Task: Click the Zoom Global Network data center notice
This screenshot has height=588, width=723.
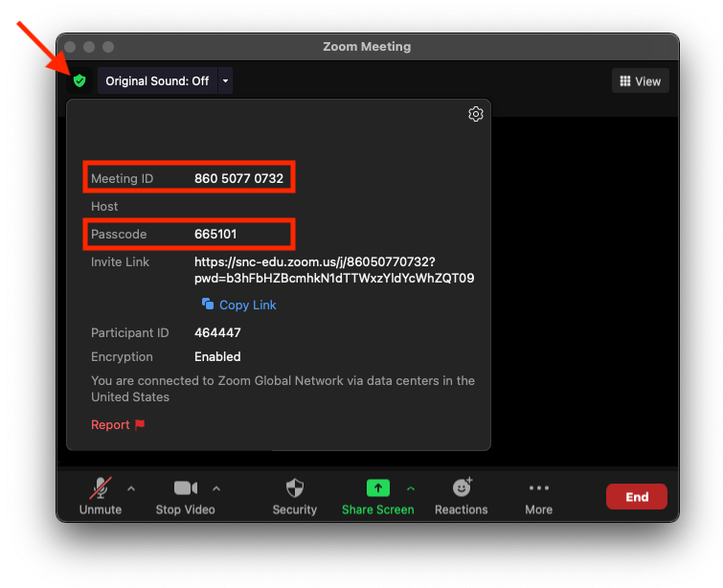Action: pyautogui.click(x=282, y=389)
